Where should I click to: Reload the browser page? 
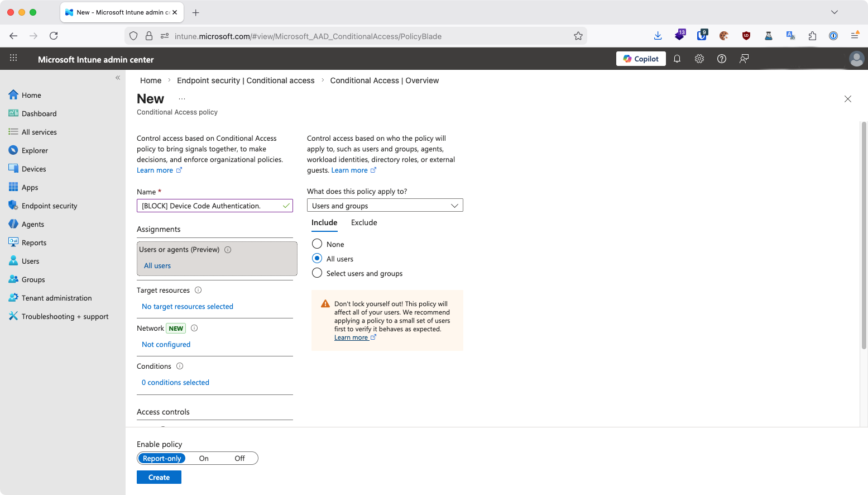tap(54, 36)
